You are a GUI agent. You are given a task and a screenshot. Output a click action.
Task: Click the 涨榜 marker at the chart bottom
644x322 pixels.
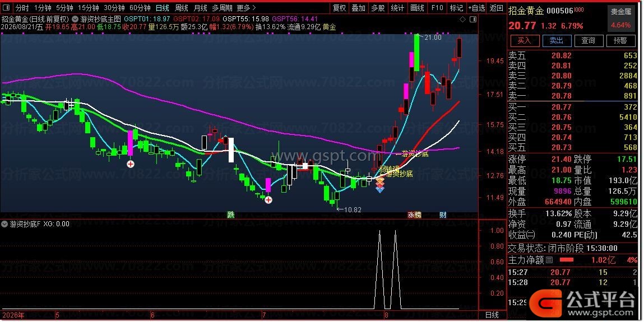pyautogui.click(x=414, y=215)
